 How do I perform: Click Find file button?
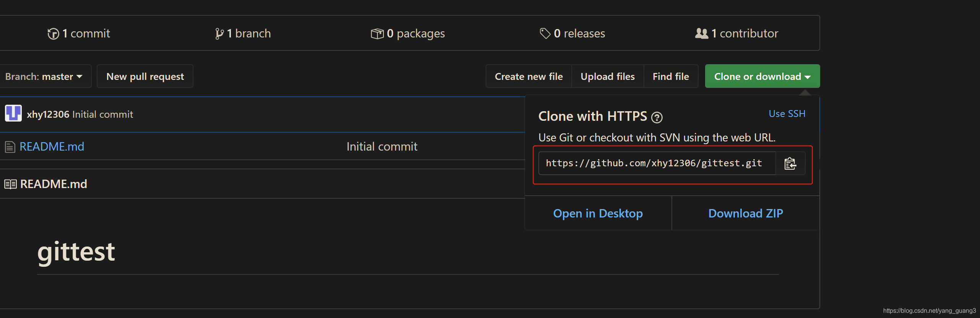pyautogui.click(x=671, y=76)
